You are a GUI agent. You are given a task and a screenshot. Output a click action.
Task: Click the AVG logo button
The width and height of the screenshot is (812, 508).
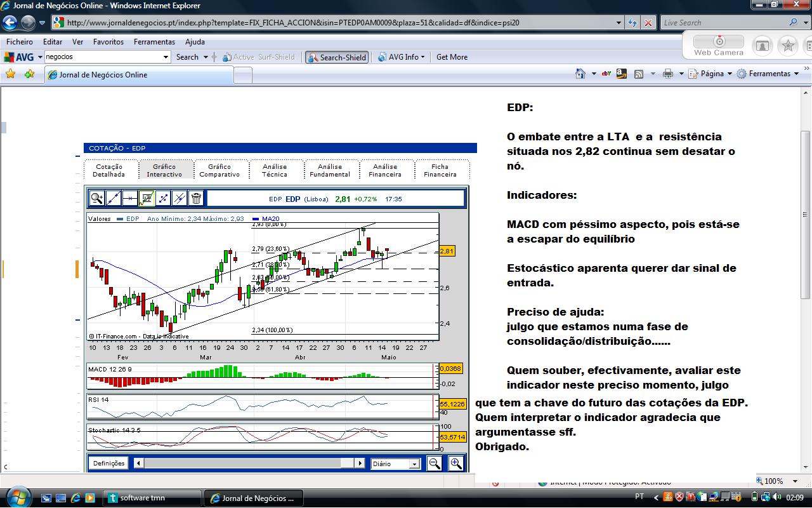tap(19, 57)
